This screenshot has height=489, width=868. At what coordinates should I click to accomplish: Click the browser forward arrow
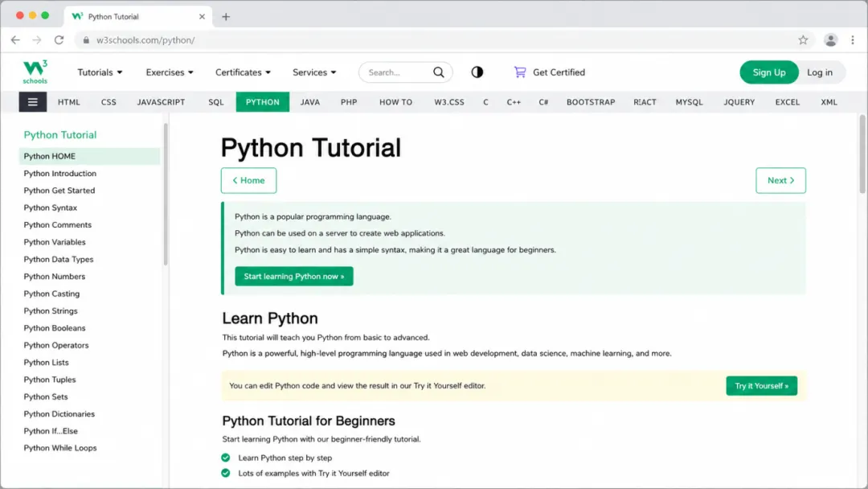coord(36,40)
